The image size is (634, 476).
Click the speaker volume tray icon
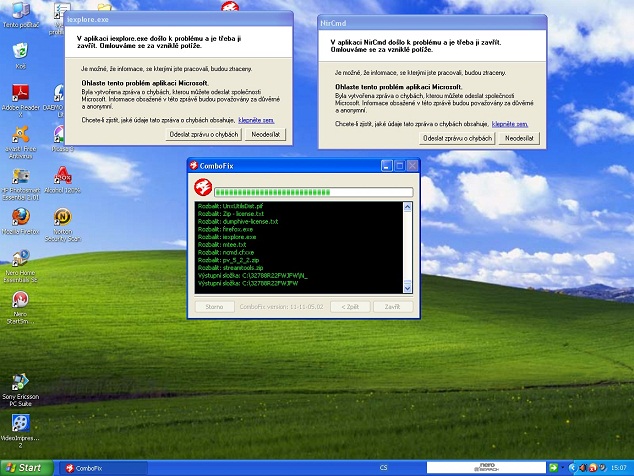(583, 468)
